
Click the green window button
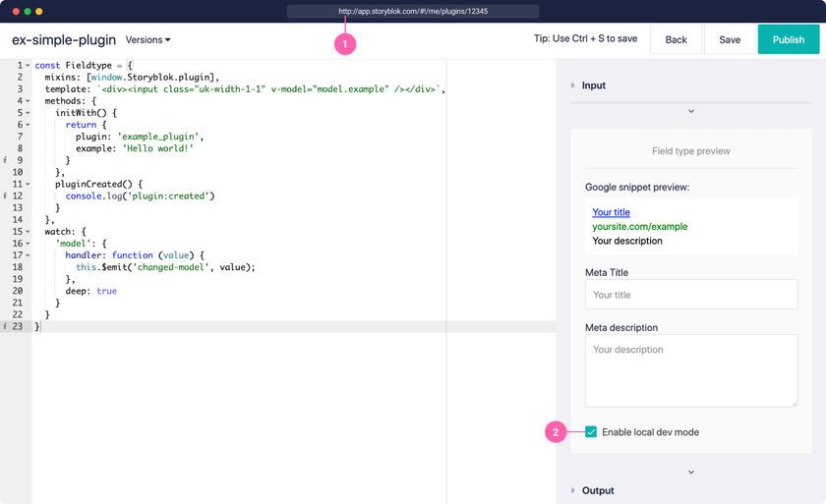(27, 11)
